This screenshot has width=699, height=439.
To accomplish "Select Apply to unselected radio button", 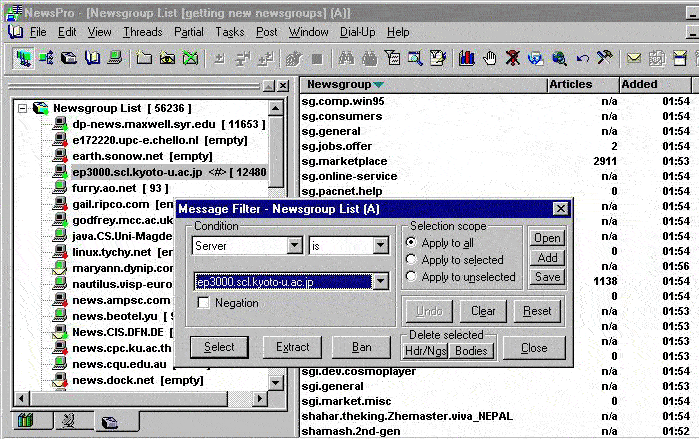I will point(411,276).
